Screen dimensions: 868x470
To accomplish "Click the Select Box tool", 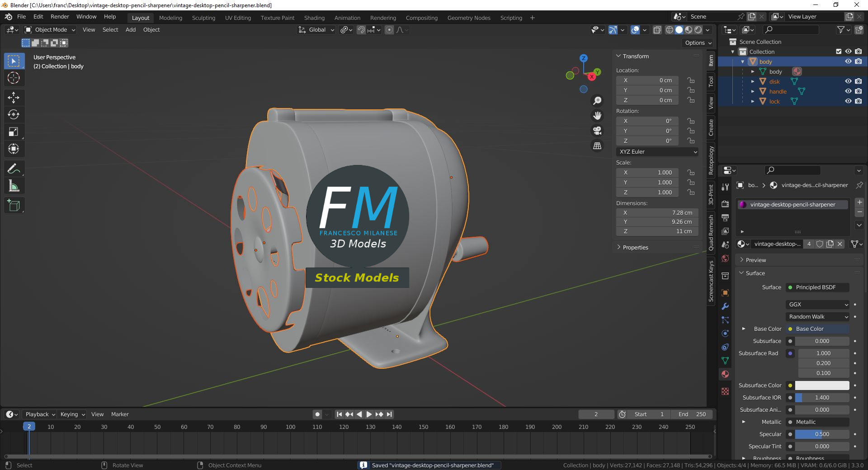I will (14, 61).
